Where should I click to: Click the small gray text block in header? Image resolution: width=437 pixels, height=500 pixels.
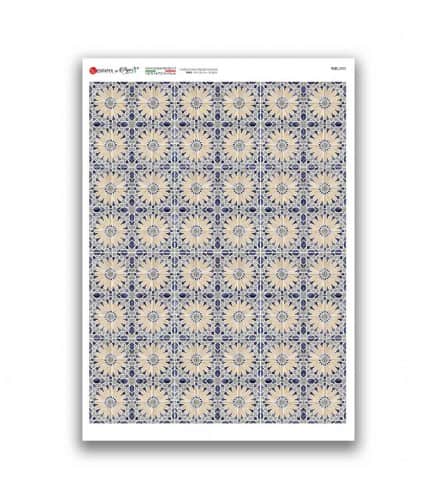pyautogui.click(x=199, y=71)
